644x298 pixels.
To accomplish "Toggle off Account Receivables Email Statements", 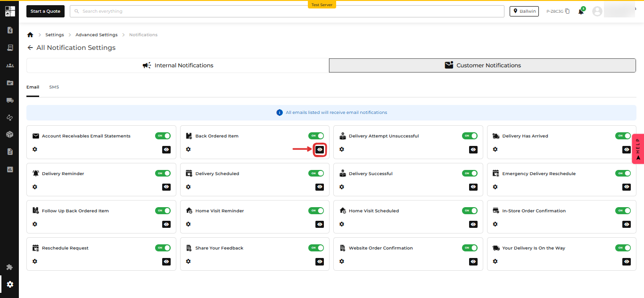I will [x=163, y=136].
